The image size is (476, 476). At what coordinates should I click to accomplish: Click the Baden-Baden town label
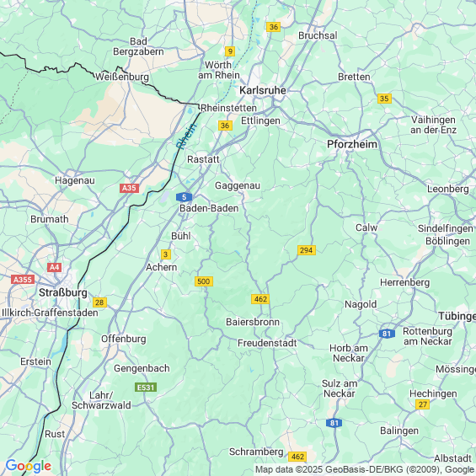pyautogui.click(x=209, y=208)
